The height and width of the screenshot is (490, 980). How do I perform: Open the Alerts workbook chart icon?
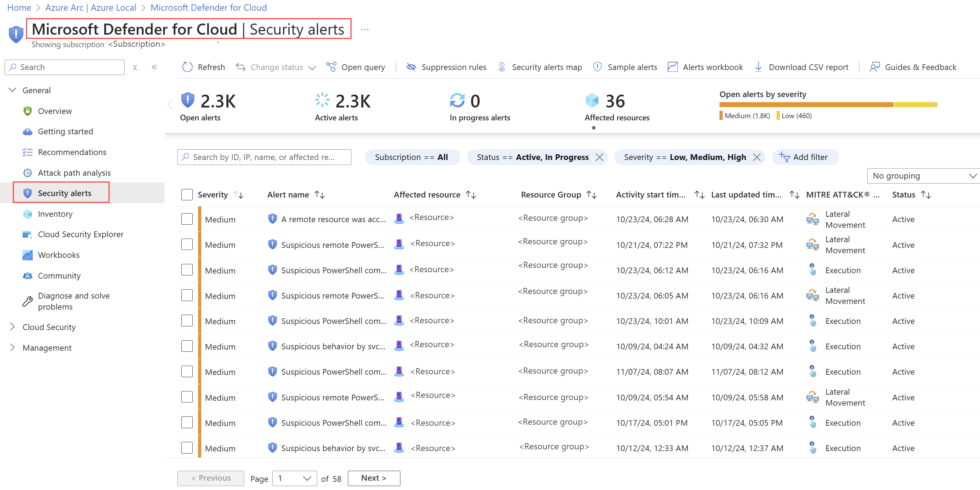673,67
